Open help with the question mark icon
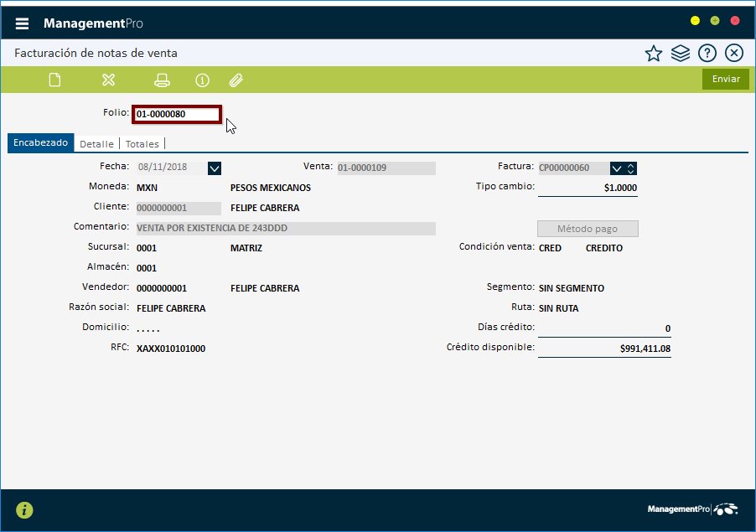756x532 pixels. click(707, 53)
